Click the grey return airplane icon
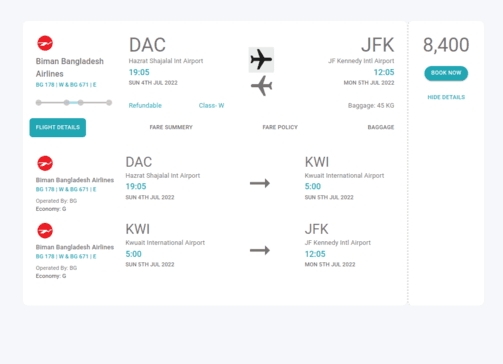This screenshot has width=503, height=364. (262, 86)
